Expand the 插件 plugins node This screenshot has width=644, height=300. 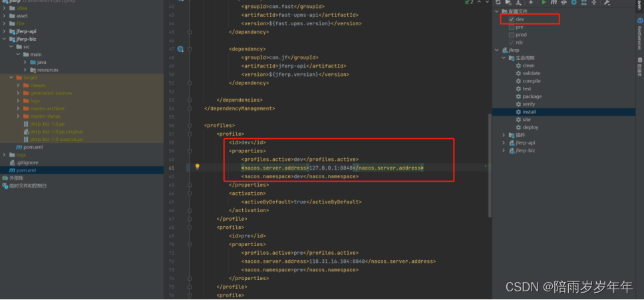click(504, 135)
